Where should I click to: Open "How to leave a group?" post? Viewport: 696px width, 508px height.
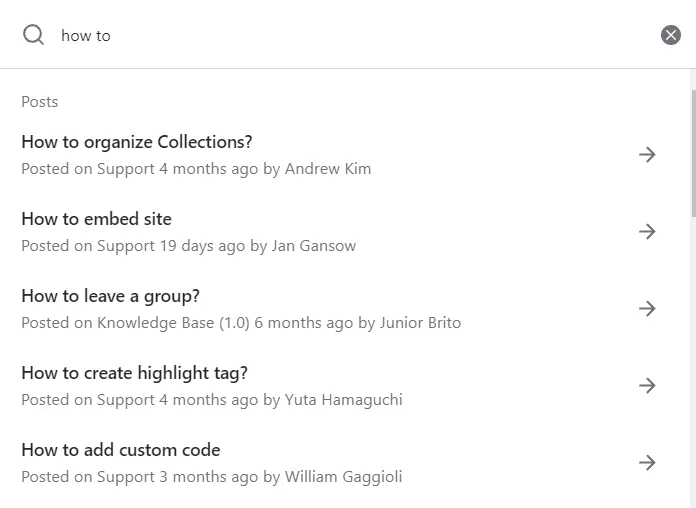point(111,296)
